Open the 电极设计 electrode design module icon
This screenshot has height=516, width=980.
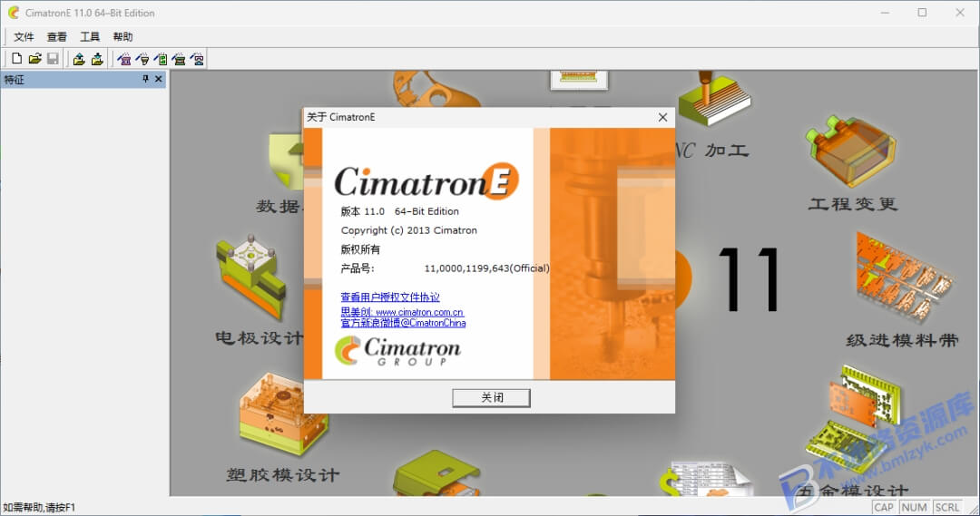coord(252,278)
